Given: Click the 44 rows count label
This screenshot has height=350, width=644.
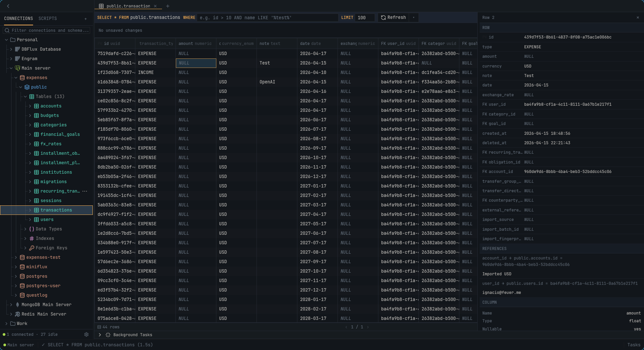Looking at the screenshot, I should coord(111,327).
